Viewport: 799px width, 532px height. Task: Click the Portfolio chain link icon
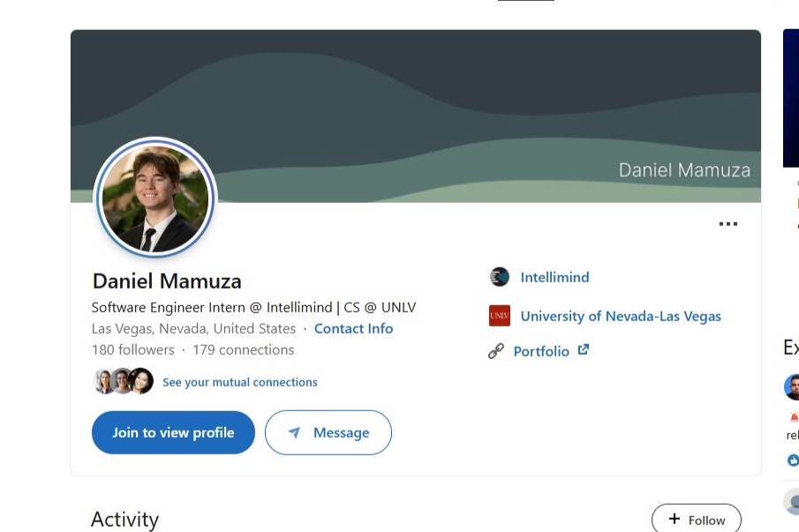(x=496, y=351)
